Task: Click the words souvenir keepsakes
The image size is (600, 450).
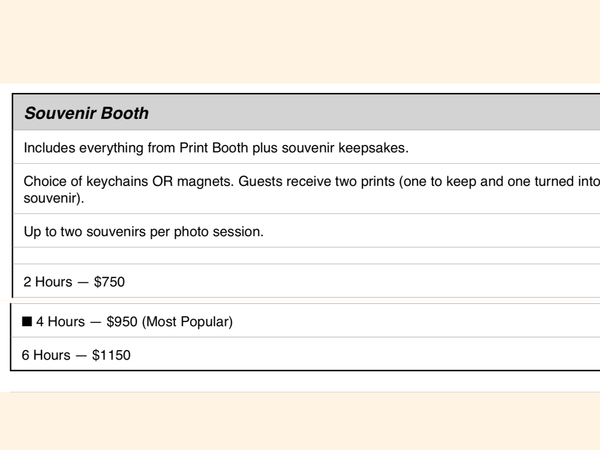Action: pyautogui.click(x=345, y=148)
